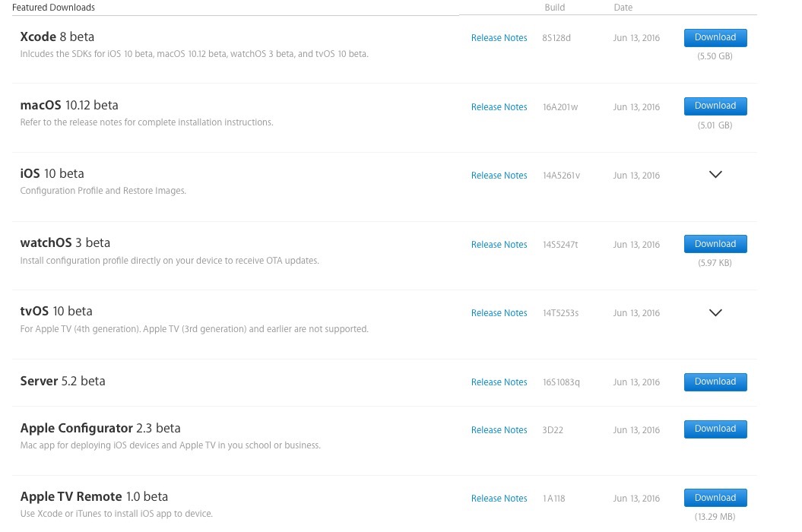Download Xcode 8 beta
This screenshot has height=532, width=802.
[x=715, y=37]
